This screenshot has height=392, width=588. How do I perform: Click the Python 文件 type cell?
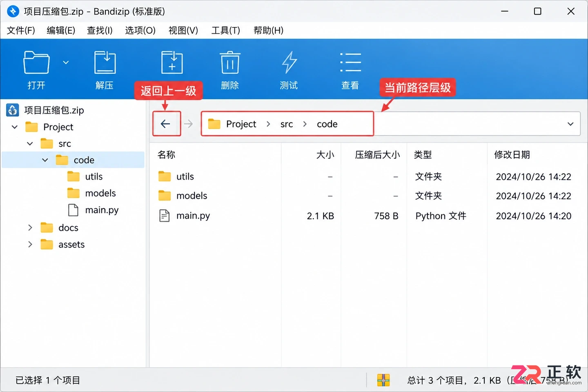[x=441, y=216]
